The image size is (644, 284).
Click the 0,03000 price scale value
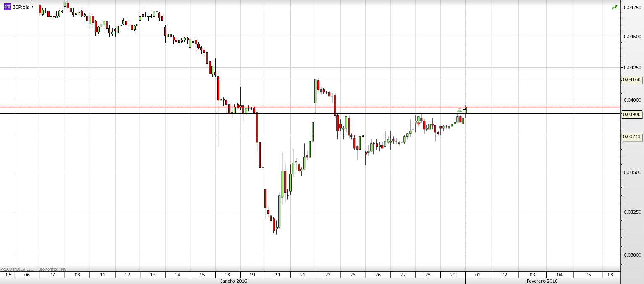632,255
